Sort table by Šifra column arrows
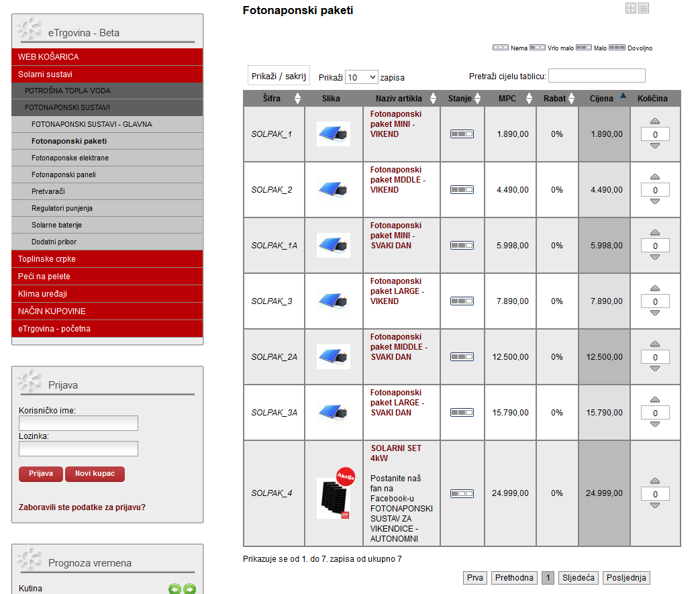The width and height of the screenshot is (700, 594). point(297,99)
